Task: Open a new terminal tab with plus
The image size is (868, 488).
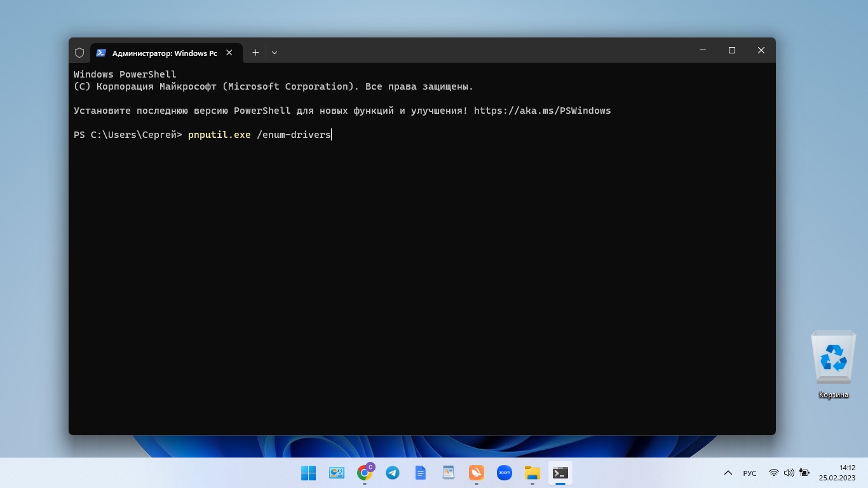Action: click(x=255, y=53)
